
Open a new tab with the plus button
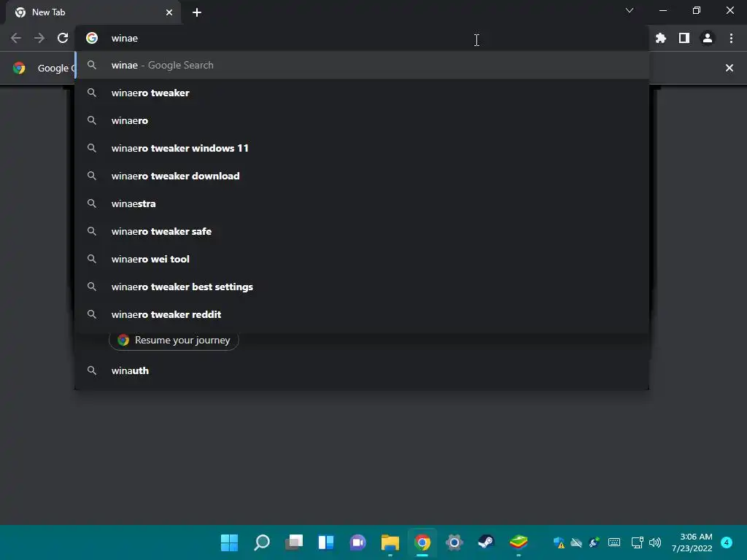coord(197,12)
